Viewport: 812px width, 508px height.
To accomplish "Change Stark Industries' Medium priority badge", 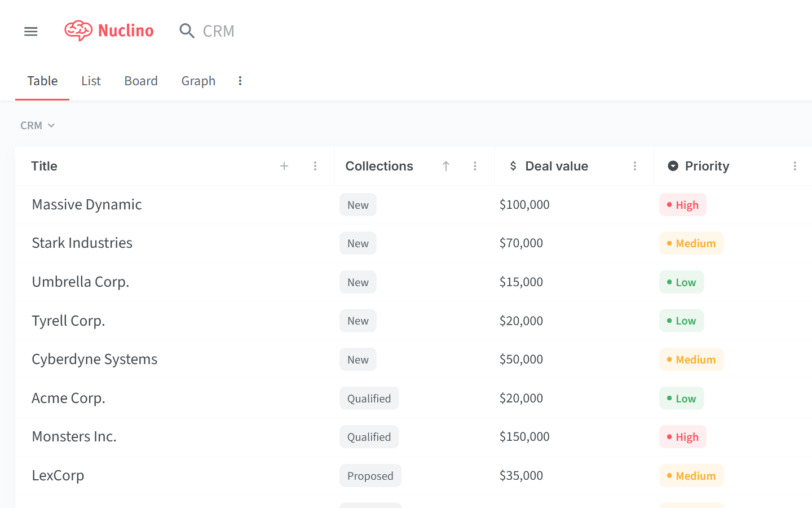I will pos(691,243).
